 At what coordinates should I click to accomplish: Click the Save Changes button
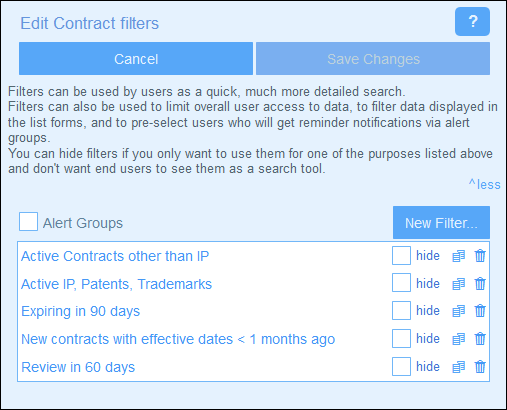373,59
